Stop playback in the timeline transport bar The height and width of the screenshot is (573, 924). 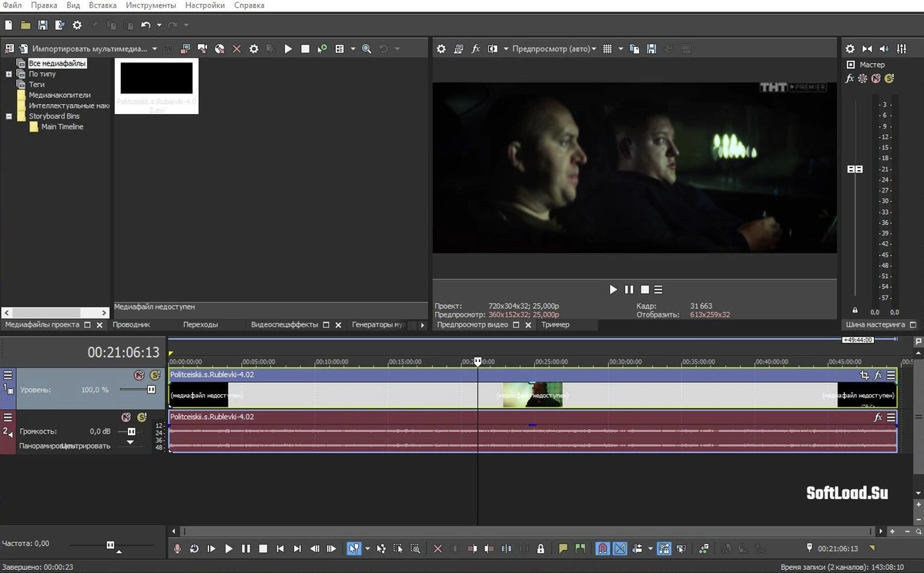click(x=263, y=548)
